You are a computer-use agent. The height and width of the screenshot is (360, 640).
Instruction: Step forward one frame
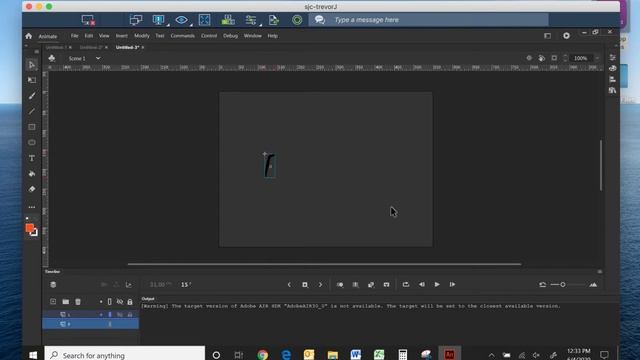click(x=452, y=284)
